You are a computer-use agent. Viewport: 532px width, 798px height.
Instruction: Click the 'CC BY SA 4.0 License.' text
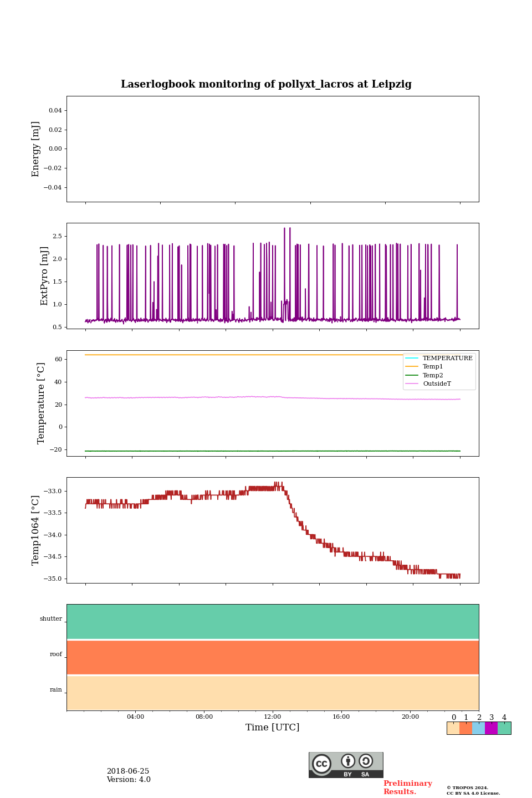point(473,793)
